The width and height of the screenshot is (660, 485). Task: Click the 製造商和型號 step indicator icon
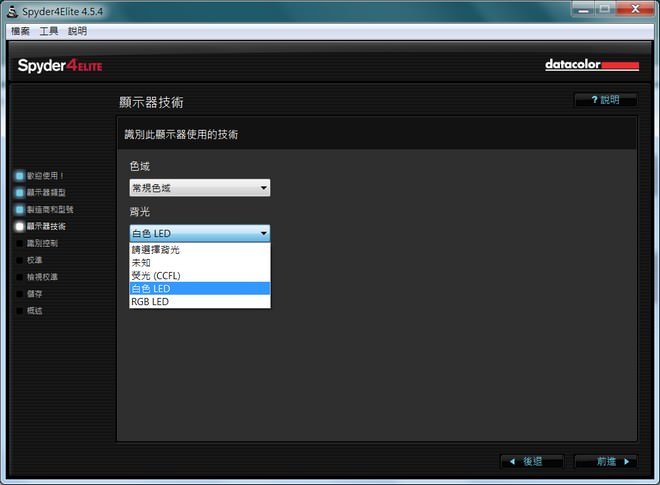pyautogui.click(x=19, y=210)
